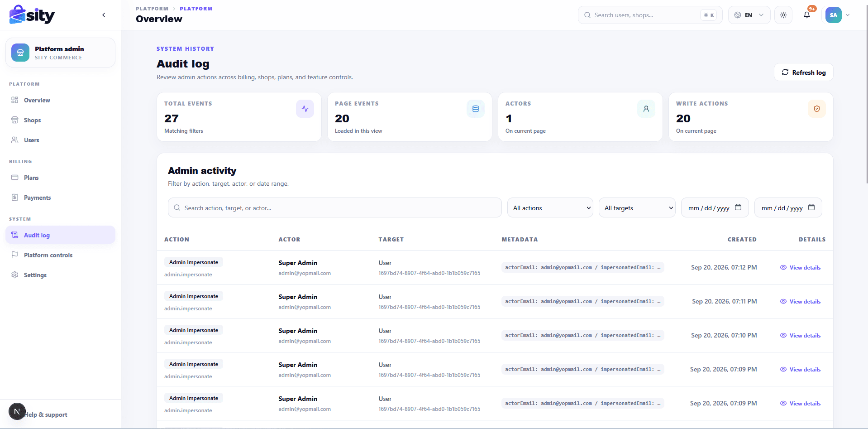Open Plans in the Billing section
868x429 pixels.
click(x=60, y=178)
